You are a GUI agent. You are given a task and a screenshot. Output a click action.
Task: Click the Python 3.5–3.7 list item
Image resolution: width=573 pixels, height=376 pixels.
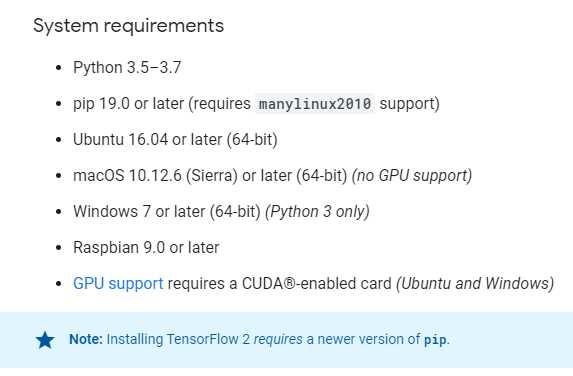point(127,68)
